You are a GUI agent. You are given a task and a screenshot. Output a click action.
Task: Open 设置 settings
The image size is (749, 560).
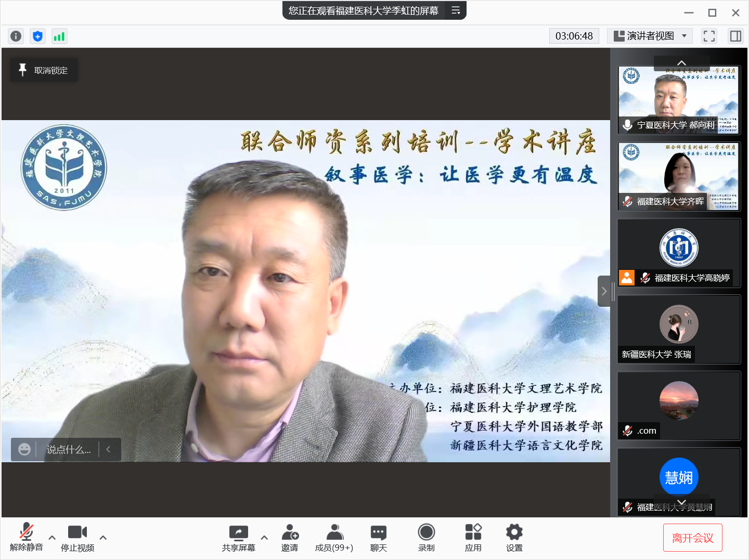click(514, 538)
